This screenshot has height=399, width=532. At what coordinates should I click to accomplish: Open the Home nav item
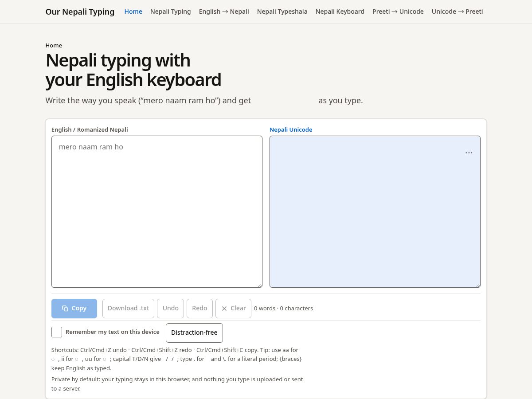pyautogui.click(x=133, y=12)
